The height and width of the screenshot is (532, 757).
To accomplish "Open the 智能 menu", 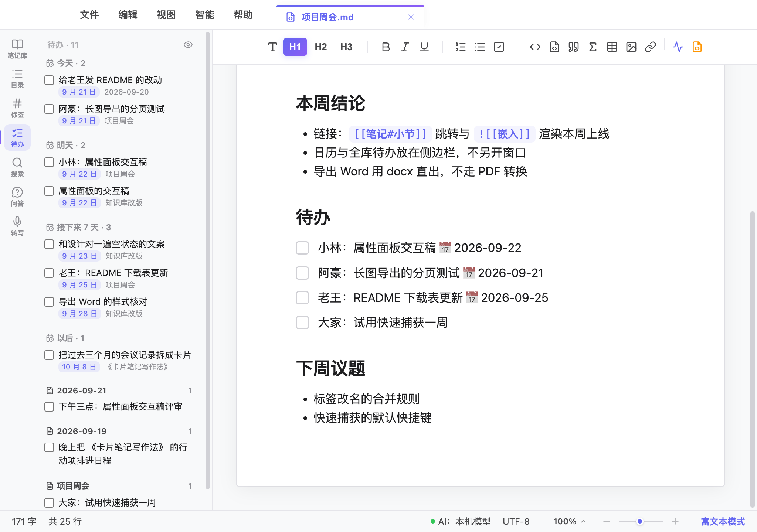I will 204,15.
